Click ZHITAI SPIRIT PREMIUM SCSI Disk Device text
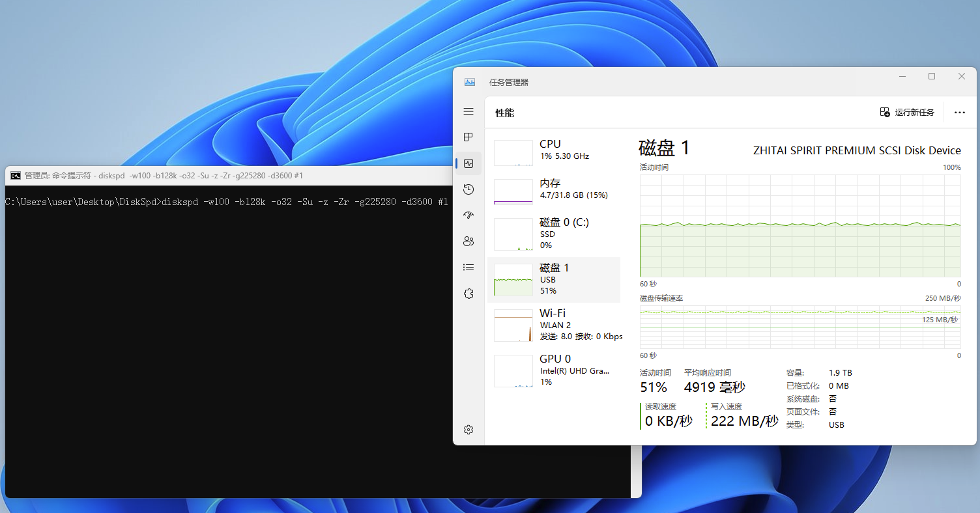Viewport: 980px width, 513px height. [857, 150]
